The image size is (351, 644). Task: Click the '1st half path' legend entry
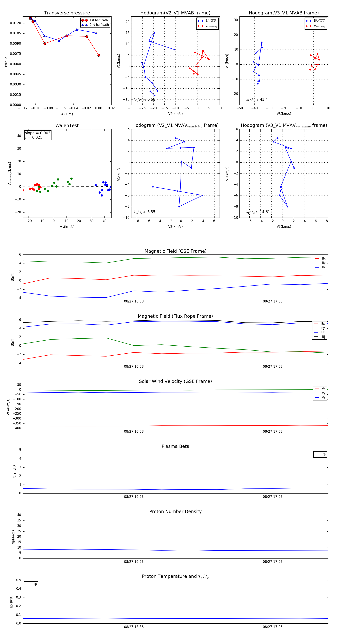click(x=95, y=20)
